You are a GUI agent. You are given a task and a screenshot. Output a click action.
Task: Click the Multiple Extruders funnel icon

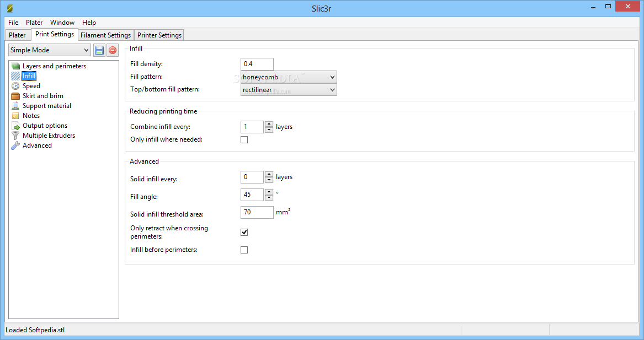click(15, 136)
